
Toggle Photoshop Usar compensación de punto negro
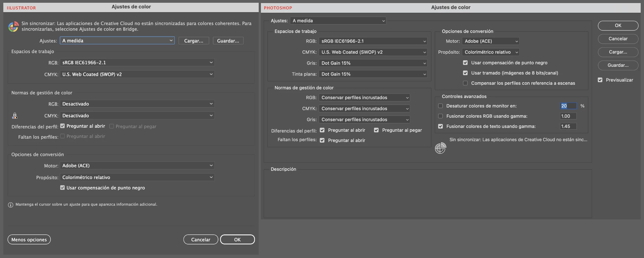point(465,63)
